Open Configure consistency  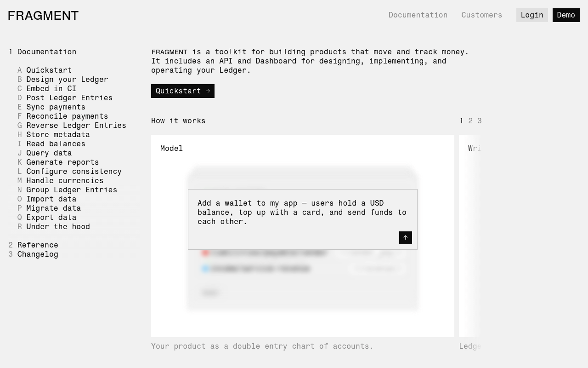tap(74, 172)
